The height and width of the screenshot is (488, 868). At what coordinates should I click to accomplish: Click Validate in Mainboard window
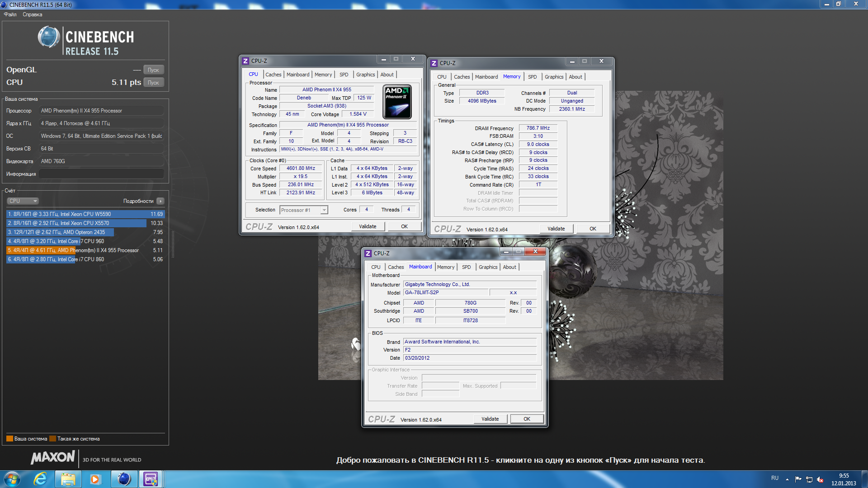490,419
